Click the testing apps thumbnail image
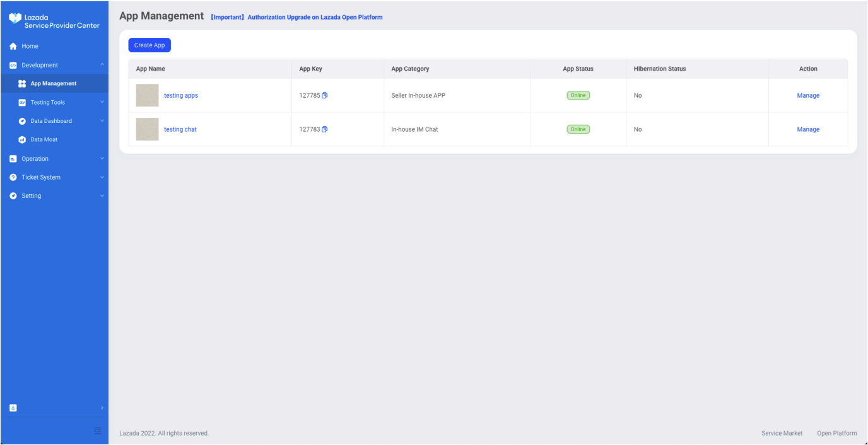This screenshot has width=868, height=445. 147,96
